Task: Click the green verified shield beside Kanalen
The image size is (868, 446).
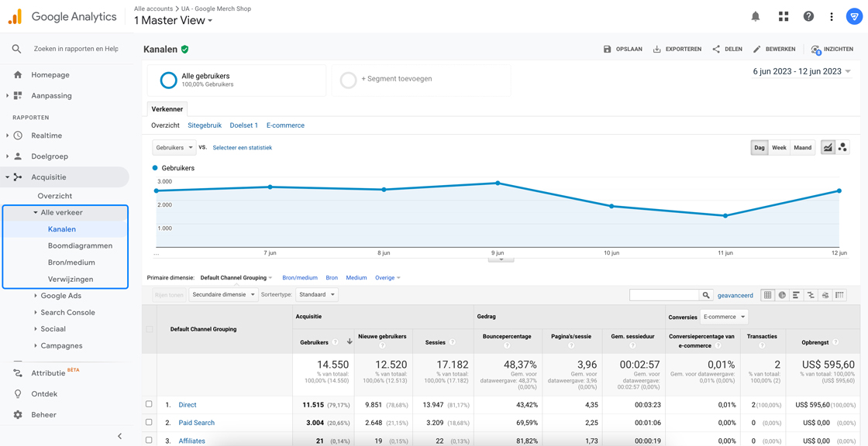Action: point(184,50)
